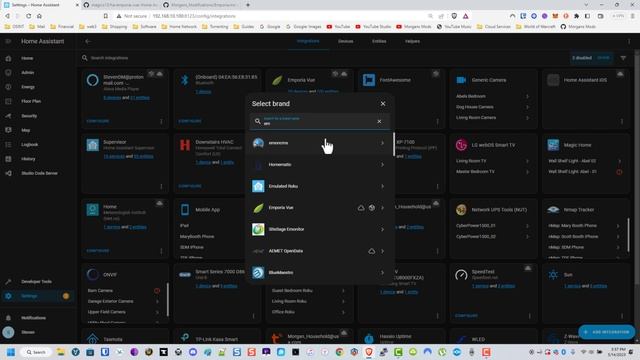640x360 pixels.
Task: Switch to the Devices tab
Action: tap(345, 41)
